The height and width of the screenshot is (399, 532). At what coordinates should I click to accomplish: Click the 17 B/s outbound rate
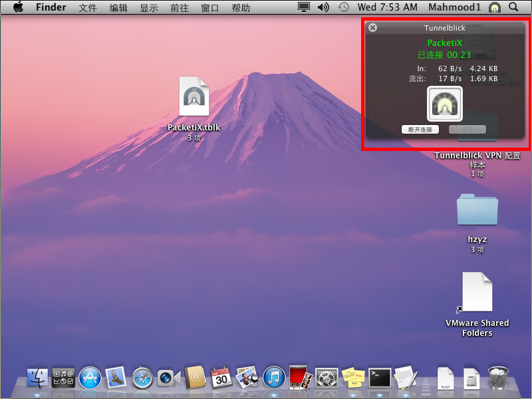point(450,78)
